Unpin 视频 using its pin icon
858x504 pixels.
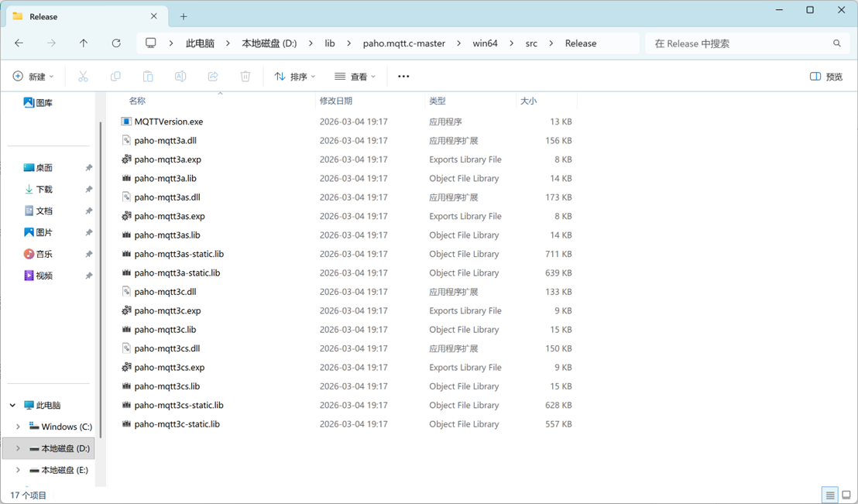(x=88, y=276)
